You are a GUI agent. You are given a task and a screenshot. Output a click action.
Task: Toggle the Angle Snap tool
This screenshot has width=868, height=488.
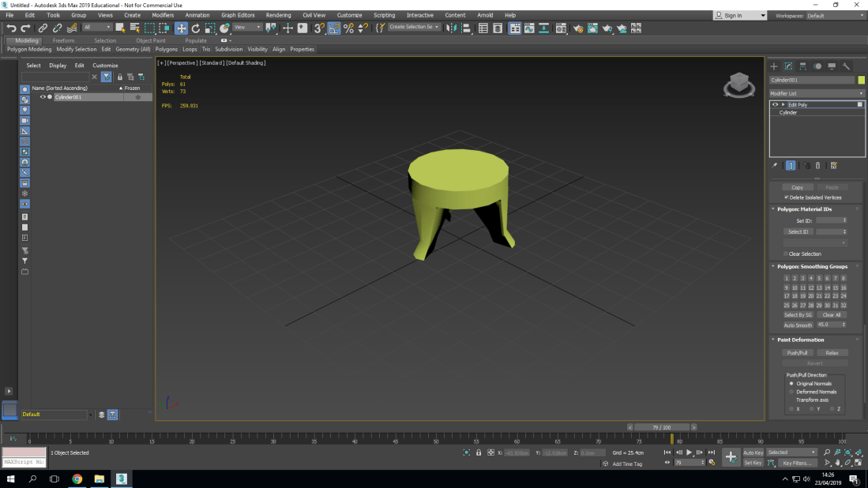coord(334,28)
